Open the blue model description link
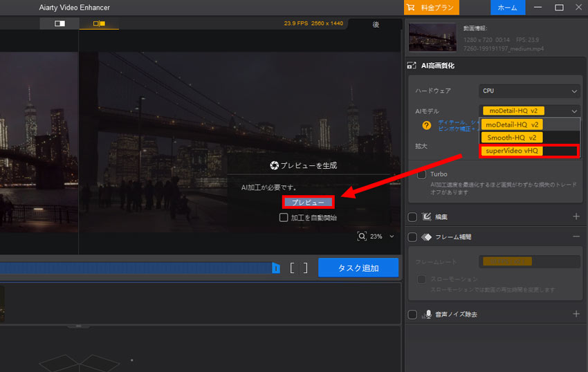This screenshot has height=372, width=588. point(458,125)
